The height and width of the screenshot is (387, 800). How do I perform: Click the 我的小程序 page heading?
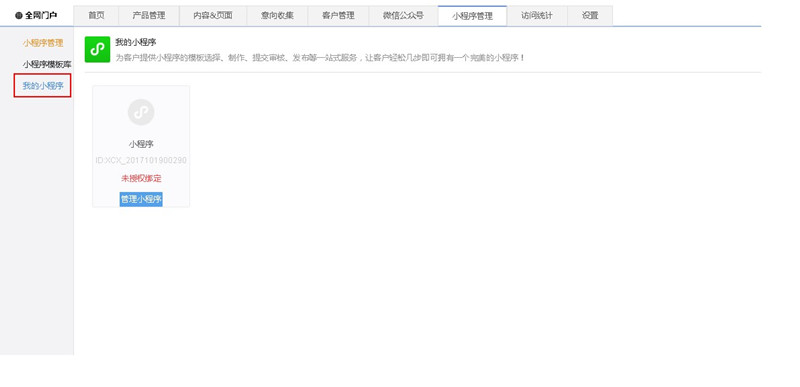pos(136,42)
